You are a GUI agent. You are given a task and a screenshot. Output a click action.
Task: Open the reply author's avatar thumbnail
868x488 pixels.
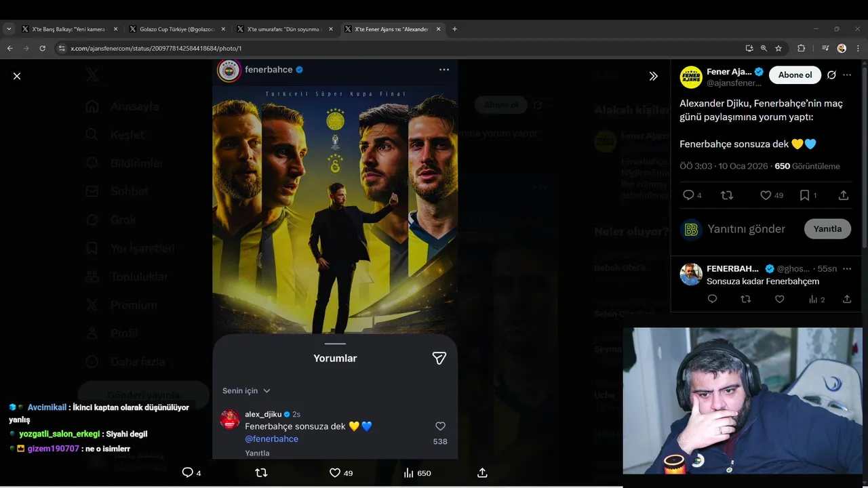point(691,274)
